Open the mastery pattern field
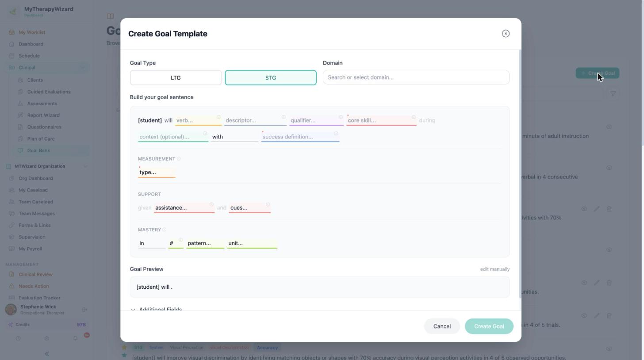644x360 pixels. [205, 243]
